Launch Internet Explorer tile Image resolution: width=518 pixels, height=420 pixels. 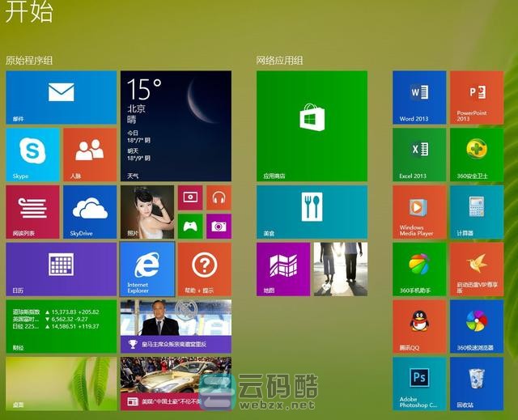146,269
